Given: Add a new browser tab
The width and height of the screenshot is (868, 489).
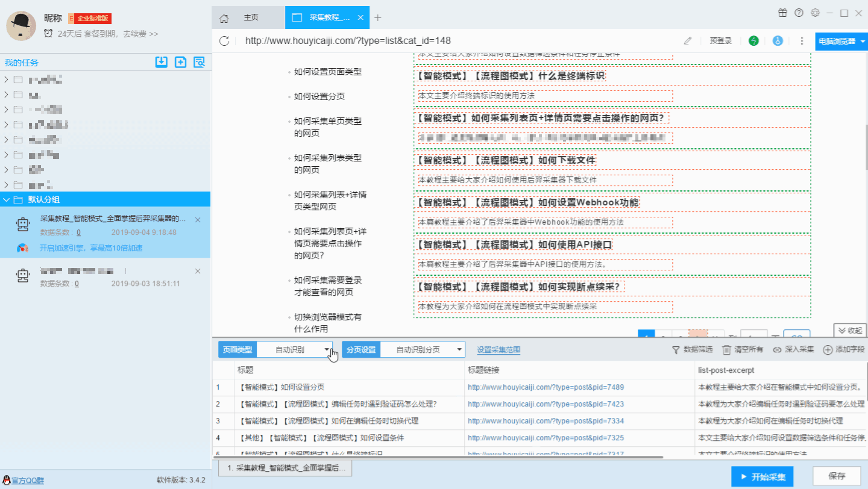Looking at the screenshot, I should [378, 18].
